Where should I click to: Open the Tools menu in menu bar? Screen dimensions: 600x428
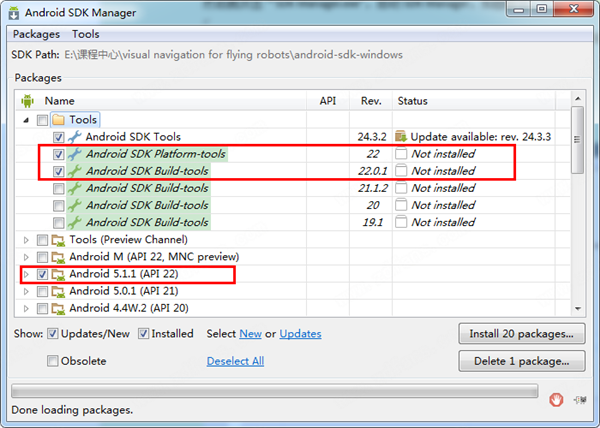(86, 34)
